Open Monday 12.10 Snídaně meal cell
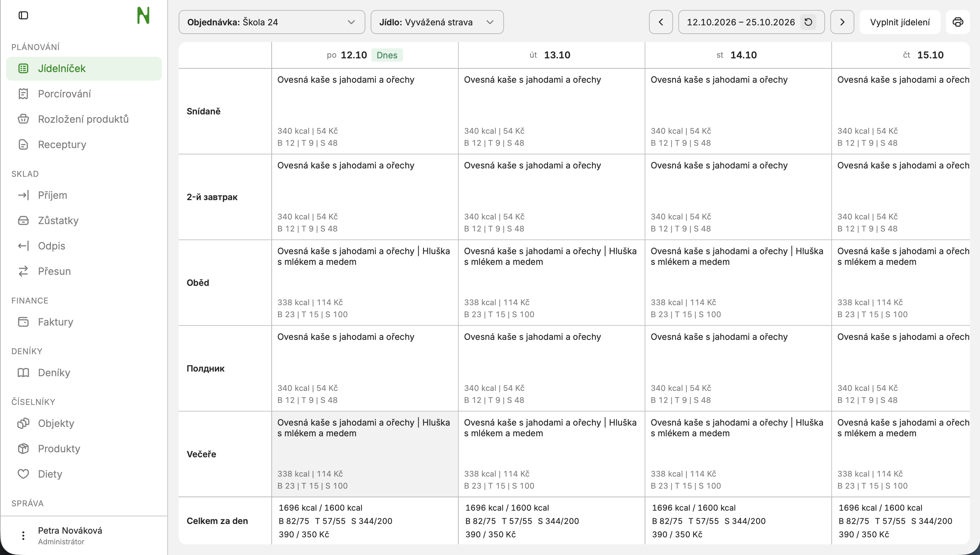This screenshot has width=980, height=555. [365, 111]
